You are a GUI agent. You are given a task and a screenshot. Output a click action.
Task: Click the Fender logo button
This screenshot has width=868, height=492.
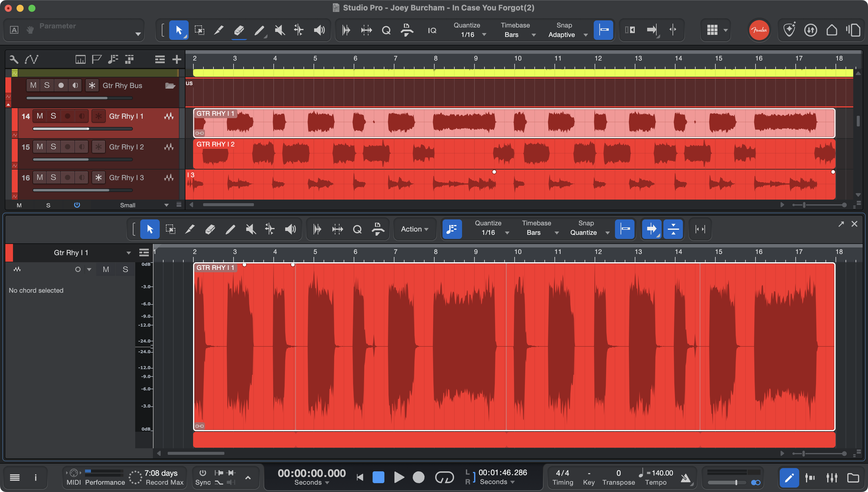759,30
